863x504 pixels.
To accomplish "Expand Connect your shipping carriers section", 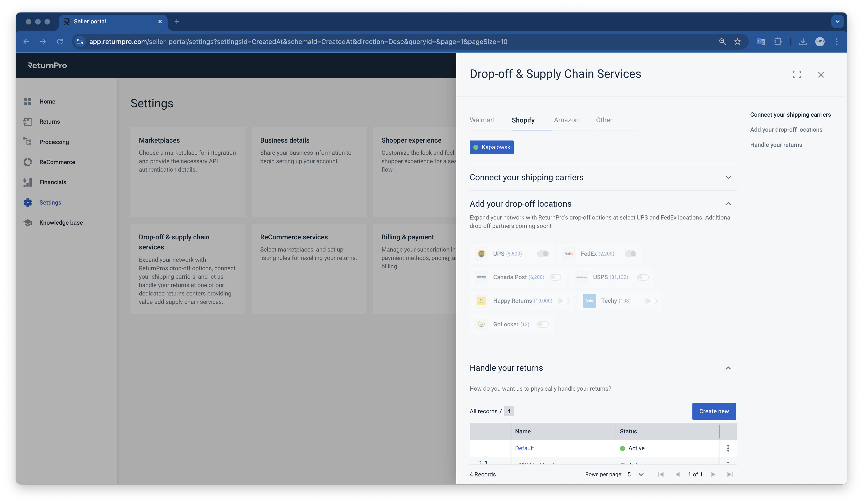I will pos(728,177).
